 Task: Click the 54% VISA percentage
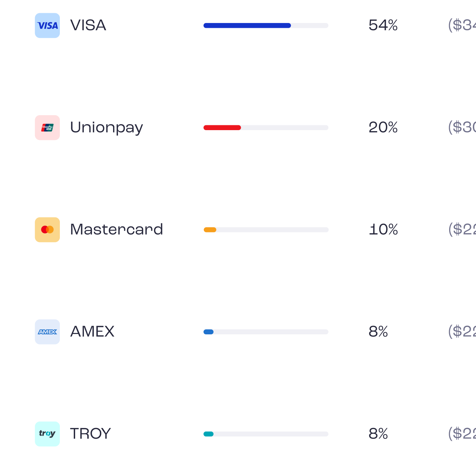pos(383,25)
